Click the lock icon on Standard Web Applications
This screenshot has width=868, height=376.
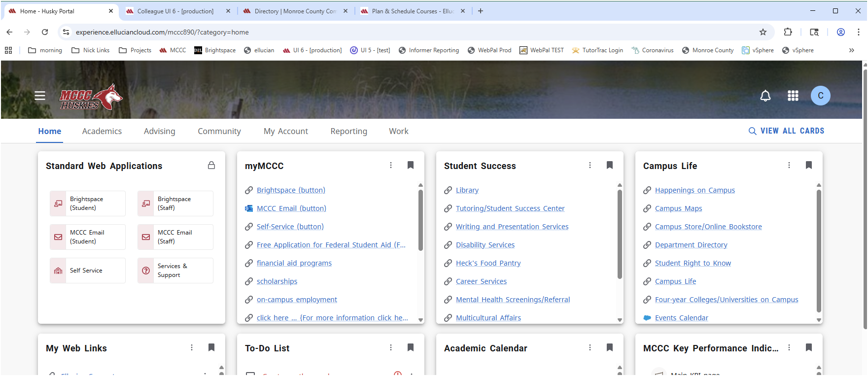[211, 166]
